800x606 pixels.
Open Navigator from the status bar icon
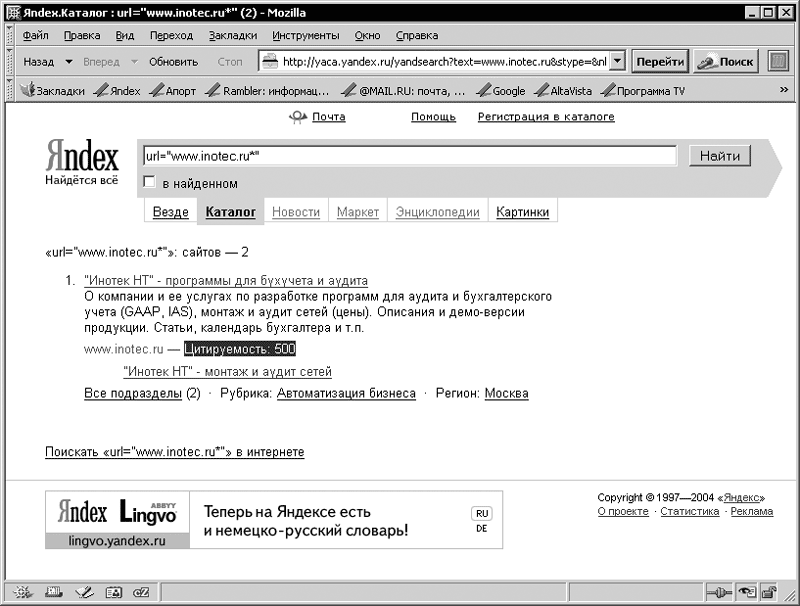point(23,592)
